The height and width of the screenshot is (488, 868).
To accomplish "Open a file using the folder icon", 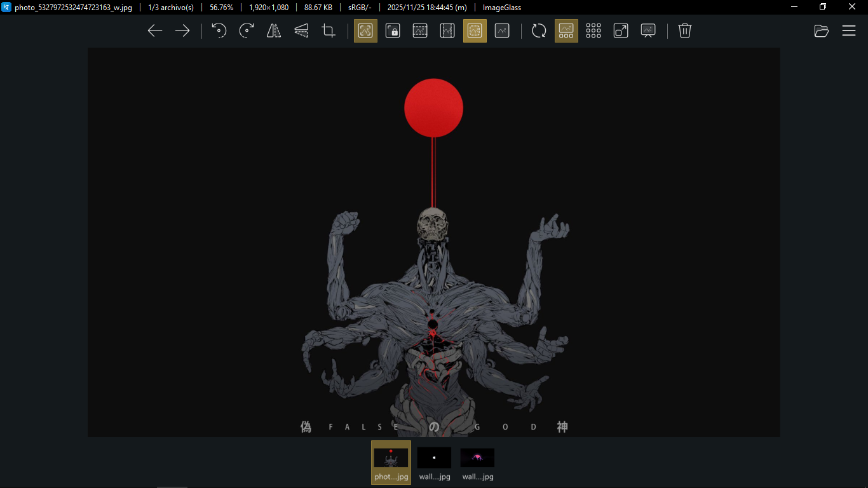I will click(821, 30).
